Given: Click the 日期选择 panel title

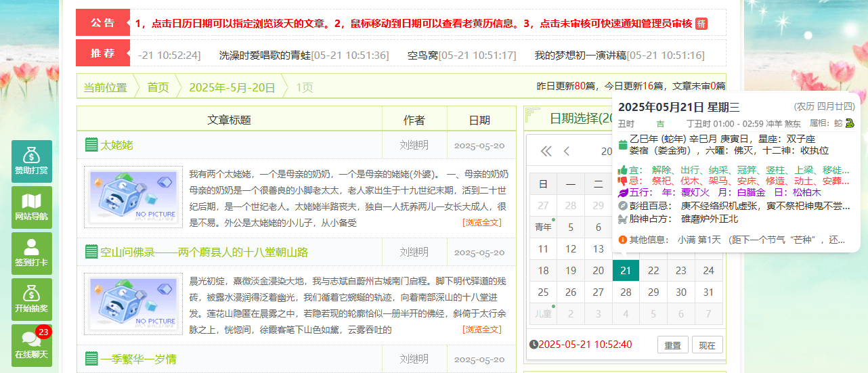Looking at the screenshot, I should click(x=581, y=118).
